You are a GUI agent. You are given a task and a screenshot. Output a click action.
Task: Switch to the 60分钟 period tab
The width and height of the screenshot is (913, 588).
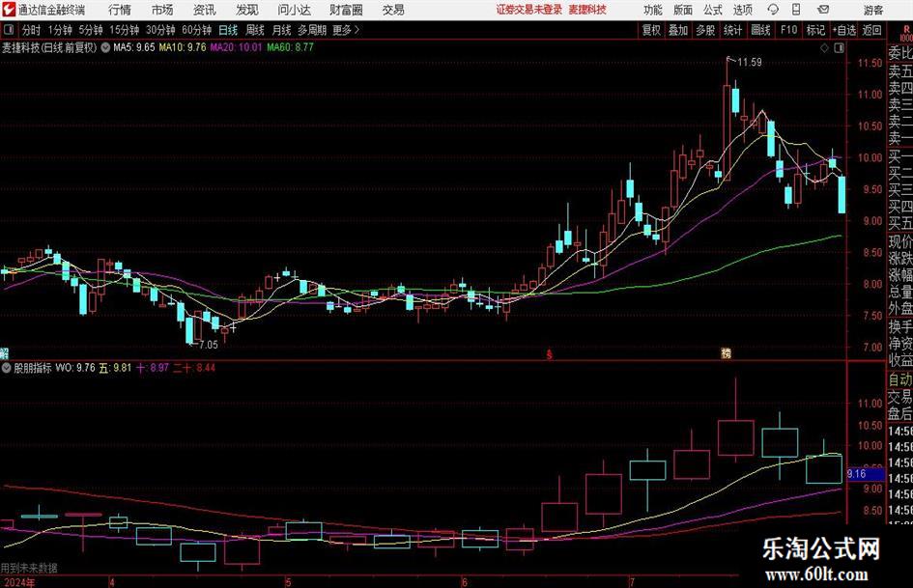pyautogui.click(x=196, y=30)
